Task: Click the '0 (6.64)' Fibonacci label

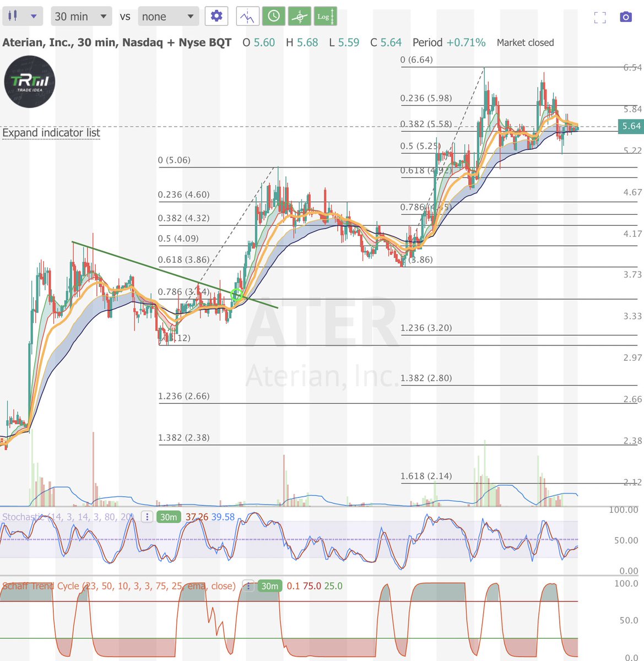Action: pyautogui.click(x=416, y=59)
